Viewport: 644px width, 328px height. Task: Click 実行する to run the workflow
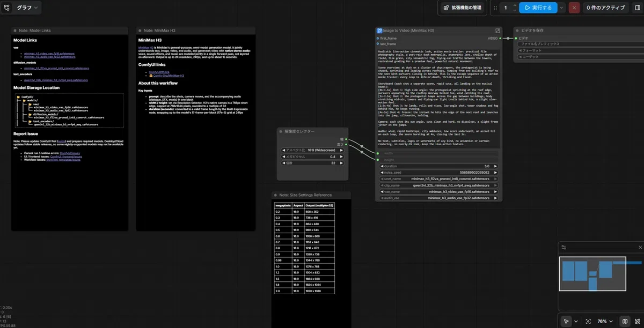pyautogui.click(x=538, y=8)
